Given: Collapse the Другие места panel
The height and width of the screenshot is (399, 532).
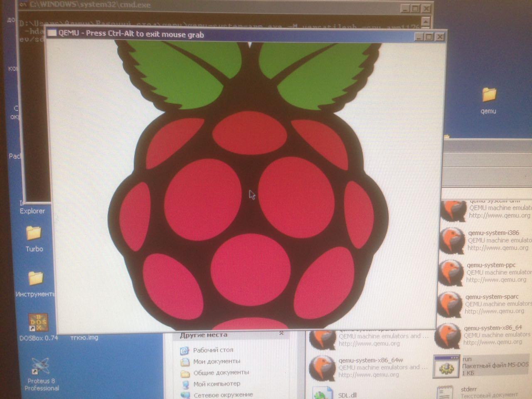Looking at the screenshot, I should point(281,333).
